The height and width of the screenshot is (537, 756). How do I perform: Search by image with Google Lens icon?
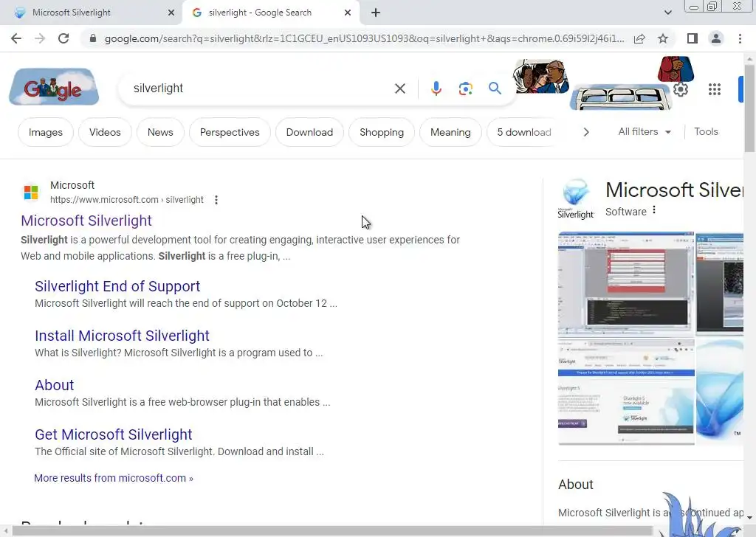tap(465, 89)
